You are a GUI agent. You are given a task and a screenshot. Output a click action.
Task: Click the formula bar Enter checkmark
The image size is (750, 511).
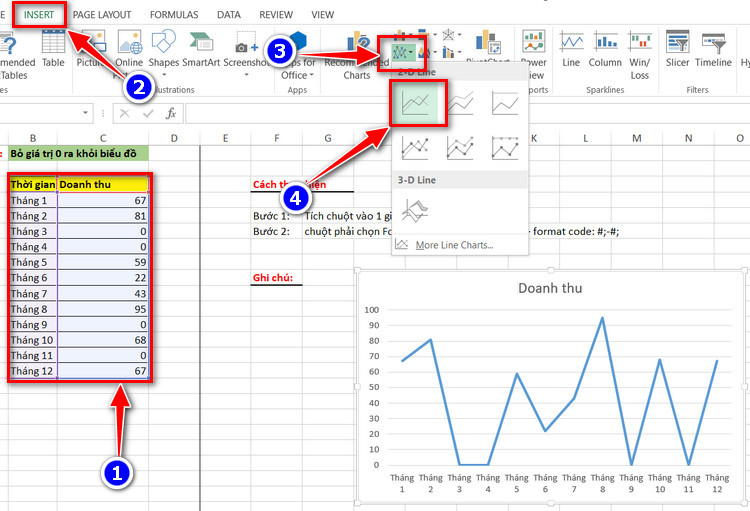coord(148,113)
